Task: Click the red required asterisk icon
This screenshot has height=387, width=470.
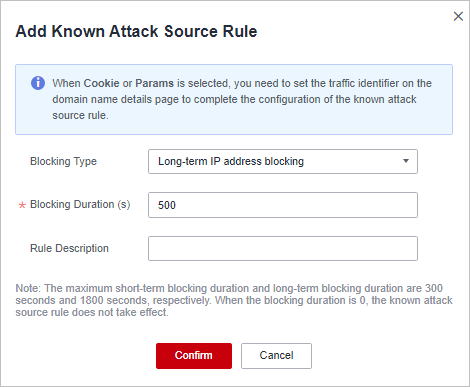Action: click(22, 205)
